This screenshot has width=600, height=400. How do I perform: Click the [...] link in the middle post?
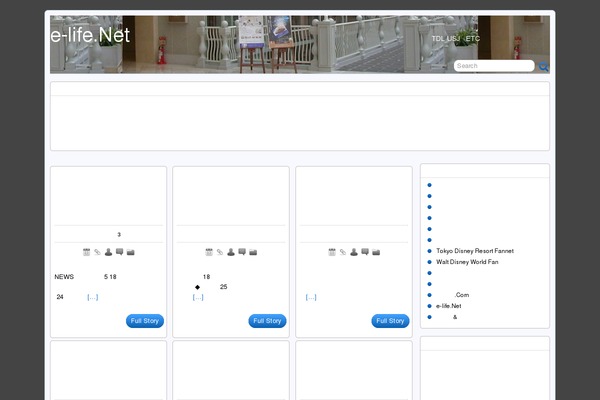click(198, 297)
